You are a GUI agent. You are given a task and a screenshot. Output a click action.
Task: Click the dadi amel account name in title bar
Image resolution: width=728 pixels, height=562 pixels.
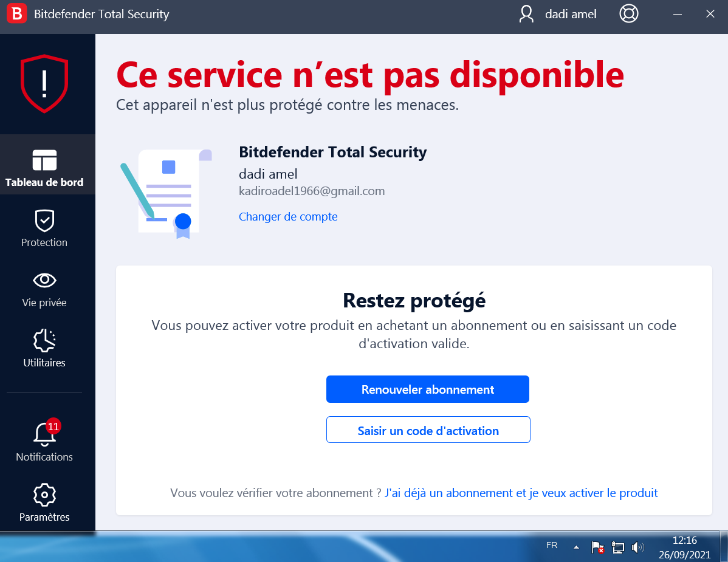[x=571, y=15]
